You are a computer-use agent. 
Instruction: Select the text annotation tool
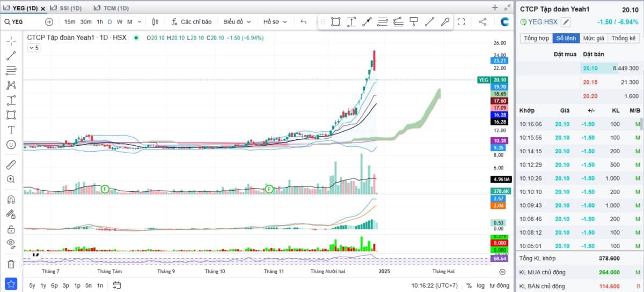click(11, 130)
